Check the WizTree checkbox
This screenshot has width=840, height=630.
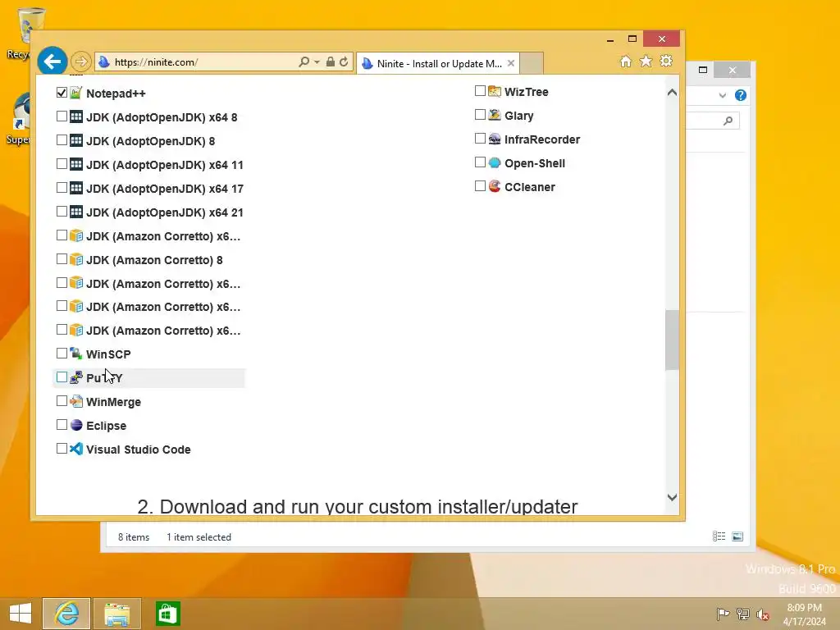pyautogui.click(x=480, y=91)
